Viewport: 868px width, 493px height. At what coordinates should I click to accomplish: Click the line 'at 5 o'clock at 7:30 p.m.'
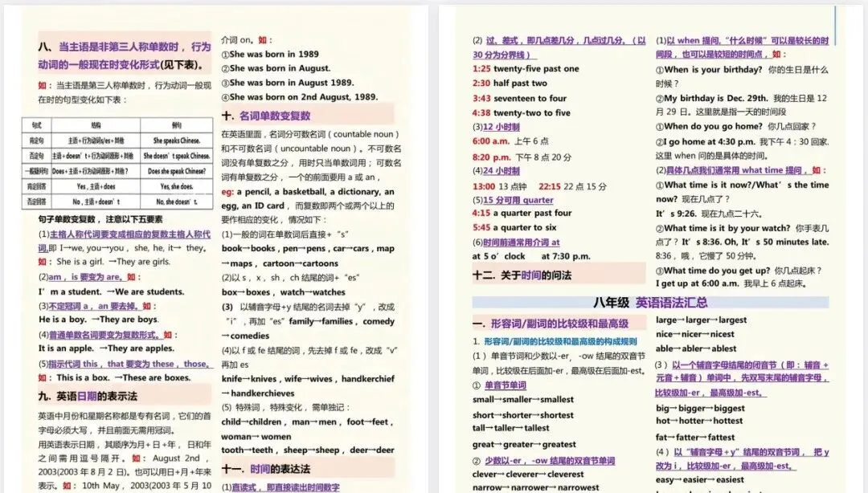tap(531, 256)
